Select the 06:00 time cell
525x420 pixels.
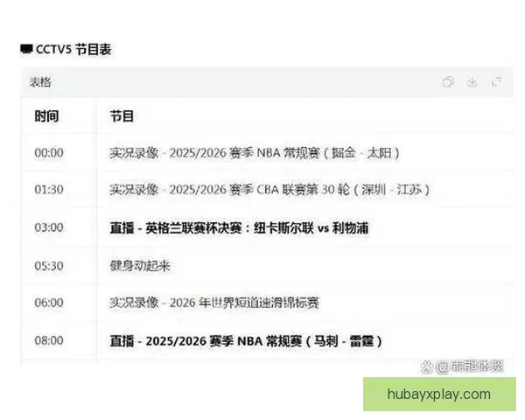pos(49,303)
